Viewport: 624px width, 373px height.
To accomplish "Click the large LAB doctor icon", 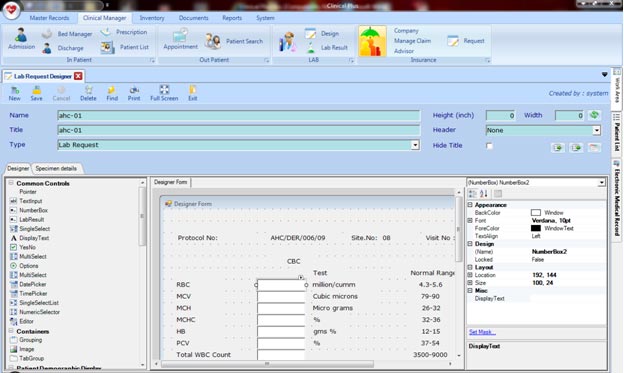I will pyautogui.click(x=287, y=41).
